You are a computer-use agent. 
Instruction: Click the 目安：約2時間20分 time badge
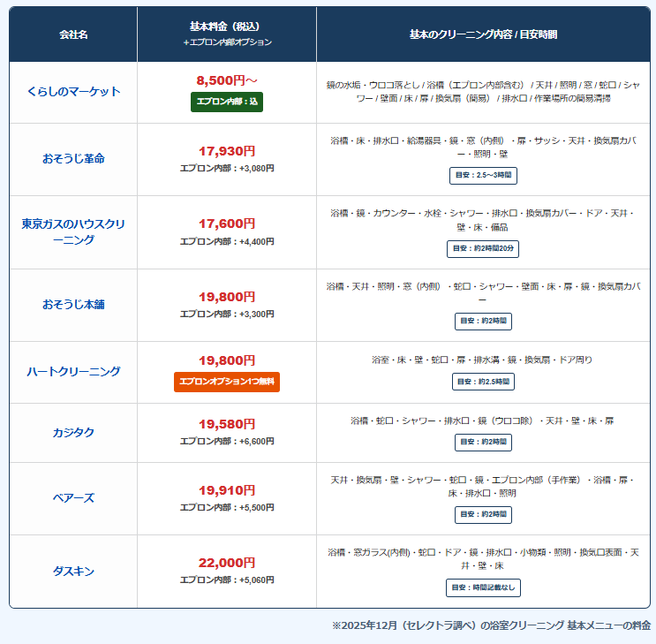[x=483, y=249]
